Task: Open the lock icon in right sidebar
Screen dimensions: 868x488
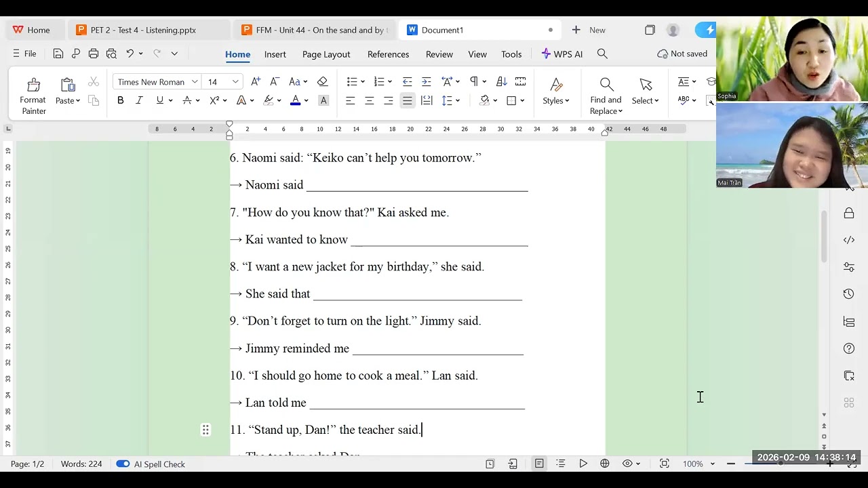Action: click(849, 213)
